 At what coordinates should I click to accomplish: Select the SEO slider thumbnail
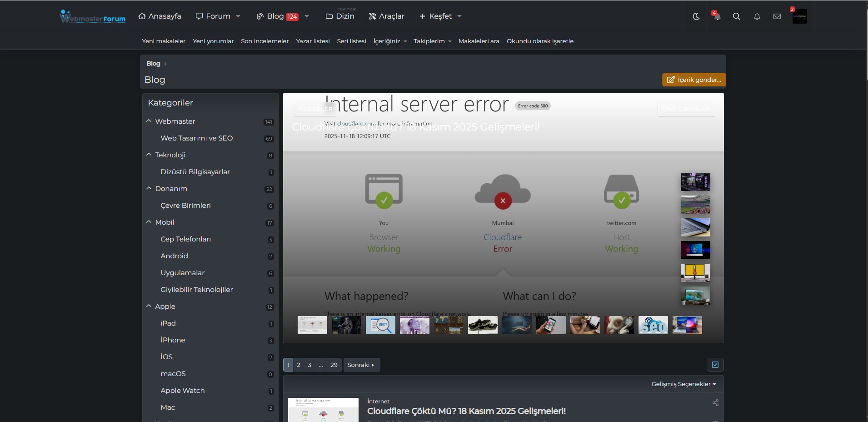pos(653,325)
